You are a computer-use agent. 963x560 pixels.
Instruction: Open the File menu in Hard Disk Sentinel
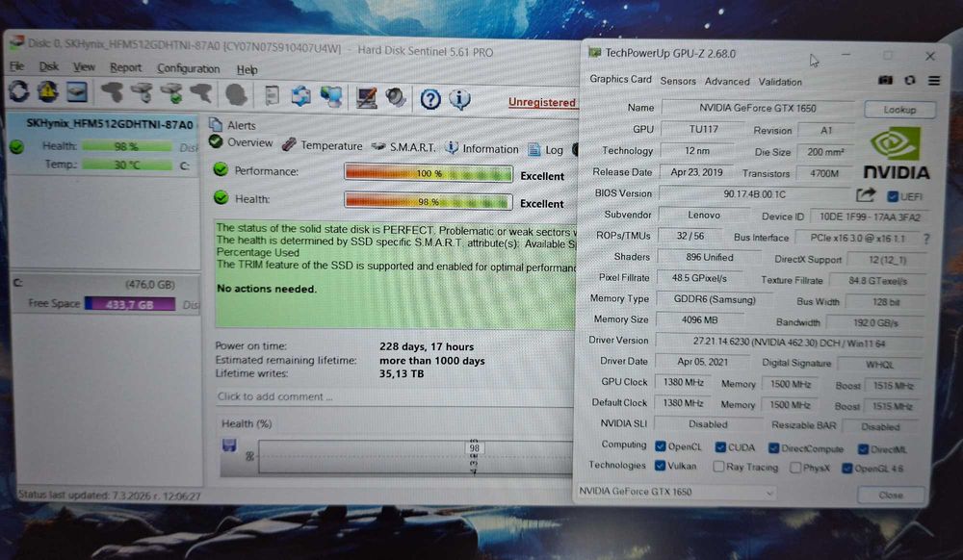click(x=16, y=65)
